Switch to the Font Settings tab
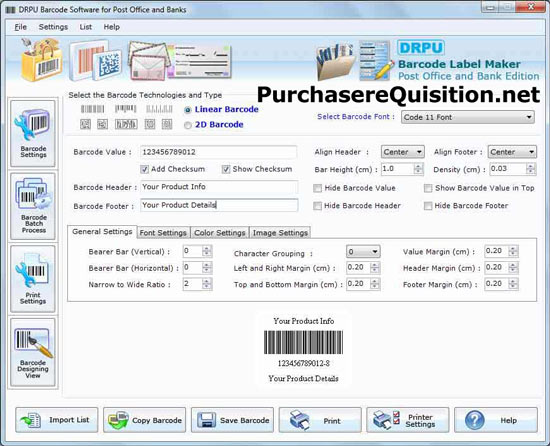 pos(163,233)
